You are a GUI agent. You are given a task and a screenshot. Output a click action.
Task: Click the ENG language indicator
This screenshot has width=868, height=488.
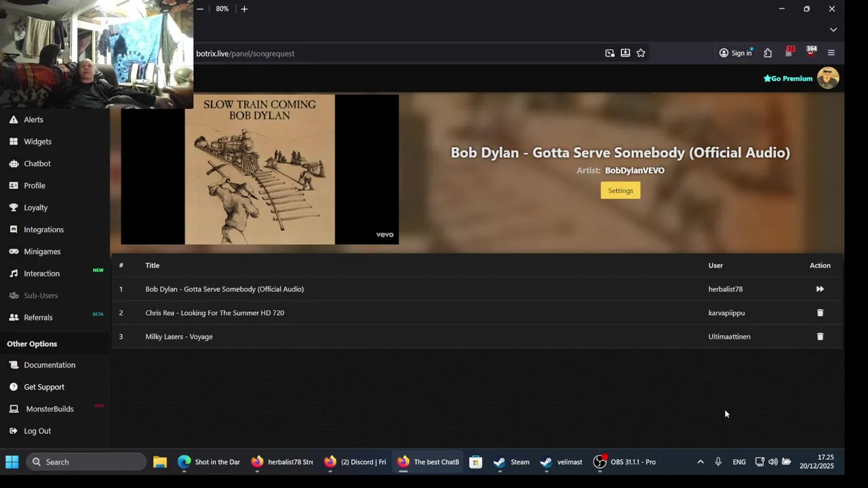[x=739, y=462]
